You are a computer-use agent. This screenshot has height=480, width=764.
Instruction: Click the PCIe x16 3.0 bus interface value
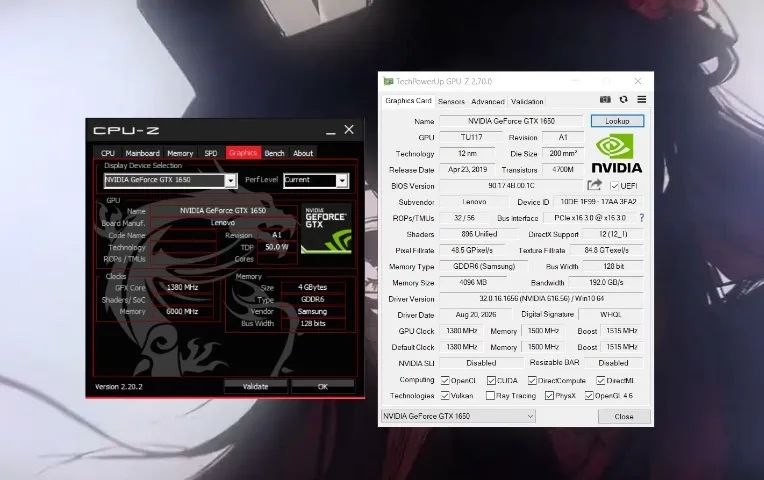(x=590, y=218)
